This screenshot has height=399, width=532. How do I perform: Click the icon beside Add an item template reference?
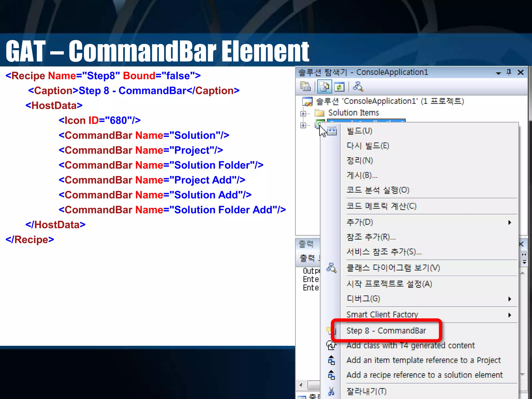coord(331,360)
